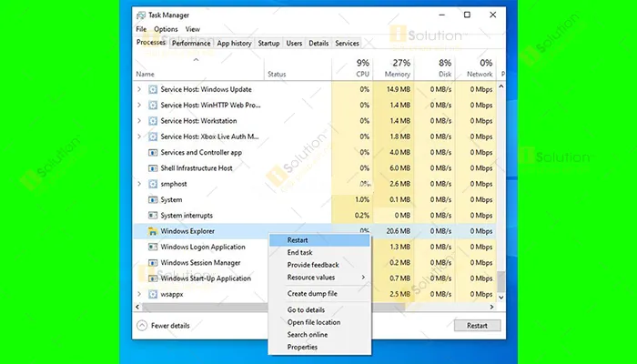Select the Processes tab
Screen dimensions: 637x364
click(x=151, y=42)
